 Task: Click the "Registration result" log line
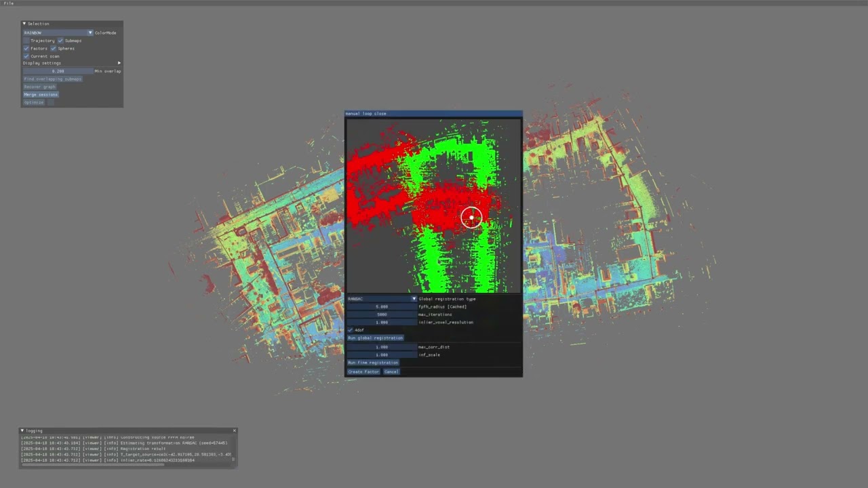click(94, 449)
